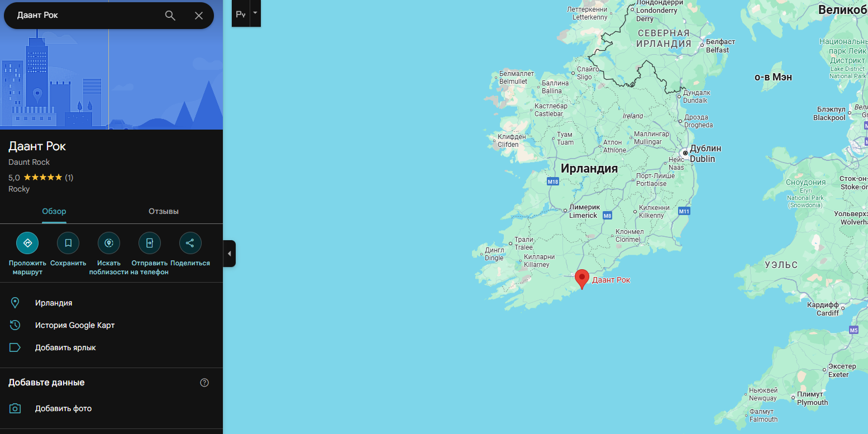Screen dimensions: 868x434
Task: Click the Ирландия address row
Action: [112, 303]
